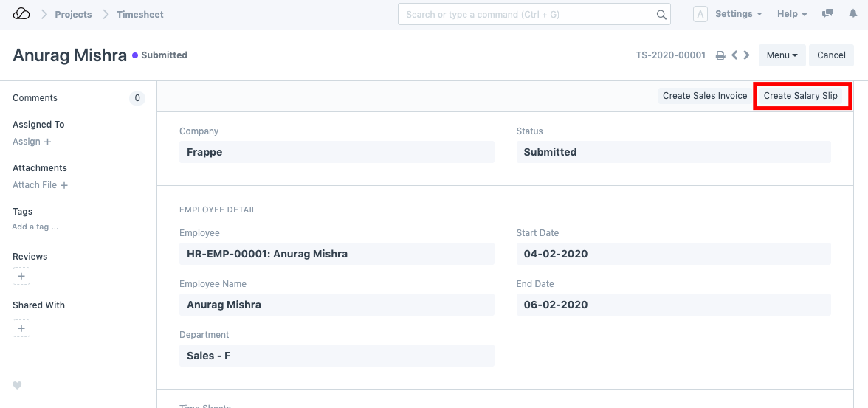Click Create Salary Slip button
This screenshot has height=408, width=868.
(800, 96)
